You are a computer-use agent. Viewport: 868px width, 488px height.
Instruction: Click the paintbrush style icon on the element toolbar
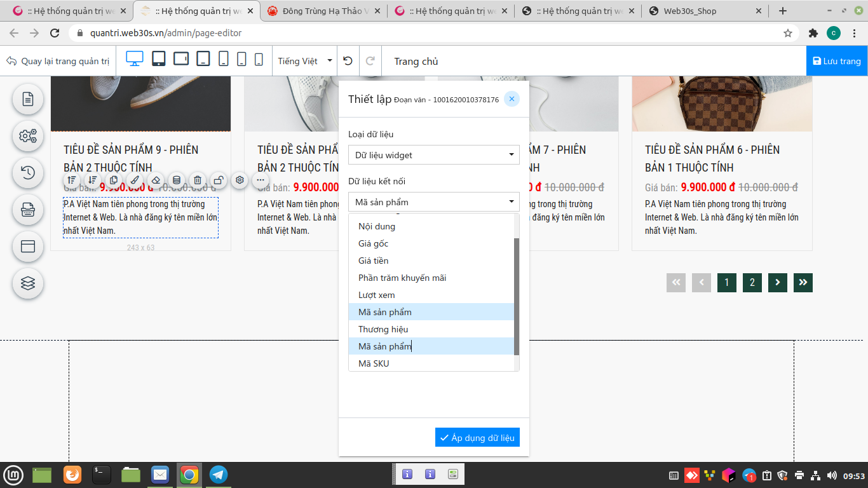click(x=135, y=180)
